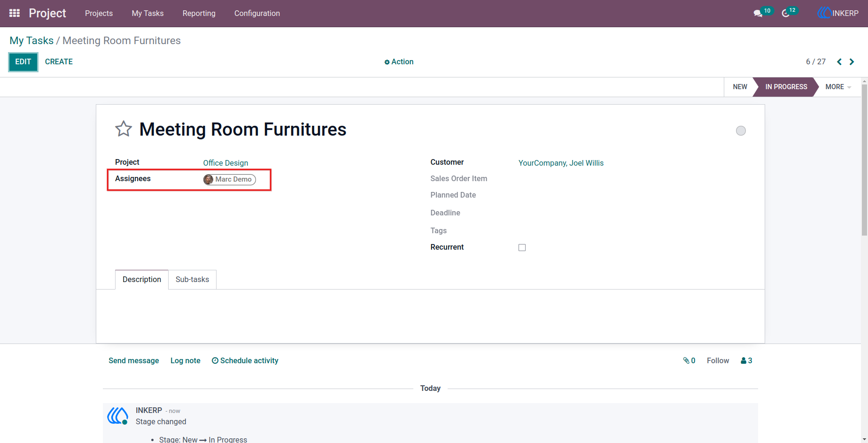This screenshot has width=868, height=443.
Task: Toggle the grey kanban state circle
Action: point(741,131)
